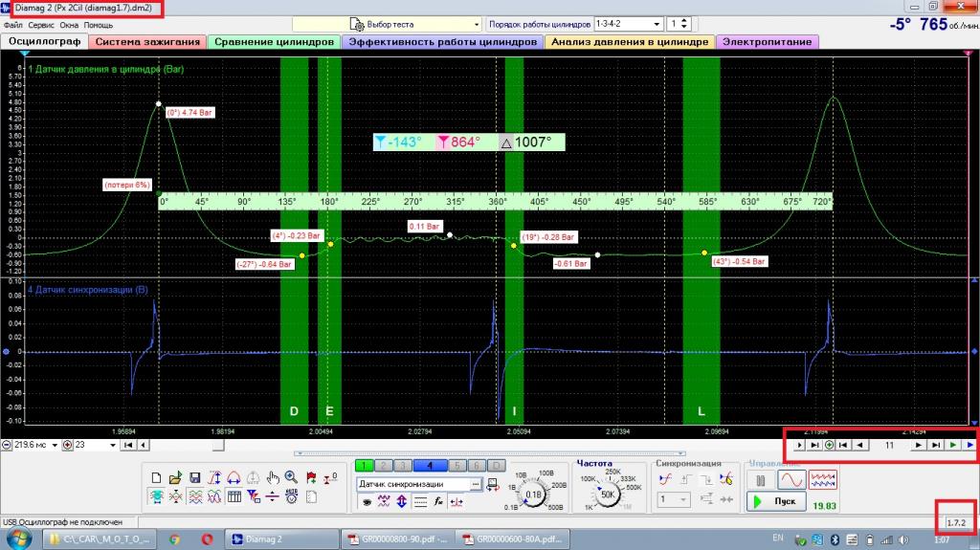The height and width of the screenshot is (550, 980).
Task: Switch to Сравнение цилиндров tab
Action: 274,42
